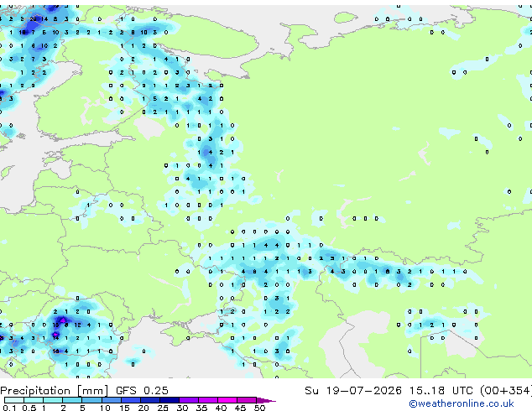Viewport: 532px width, 411px height.
Task: Click the 'Precipitation [mm]' title text
Action: coord(55,391)
